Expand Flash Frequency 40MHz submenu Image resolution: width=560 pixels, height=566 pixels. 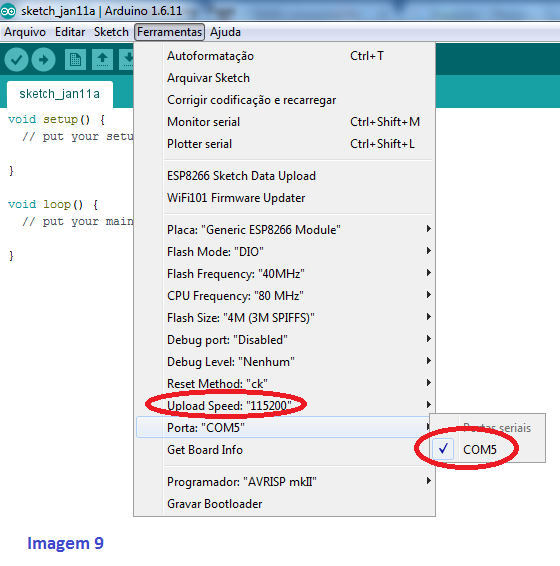tap(285, 274)
